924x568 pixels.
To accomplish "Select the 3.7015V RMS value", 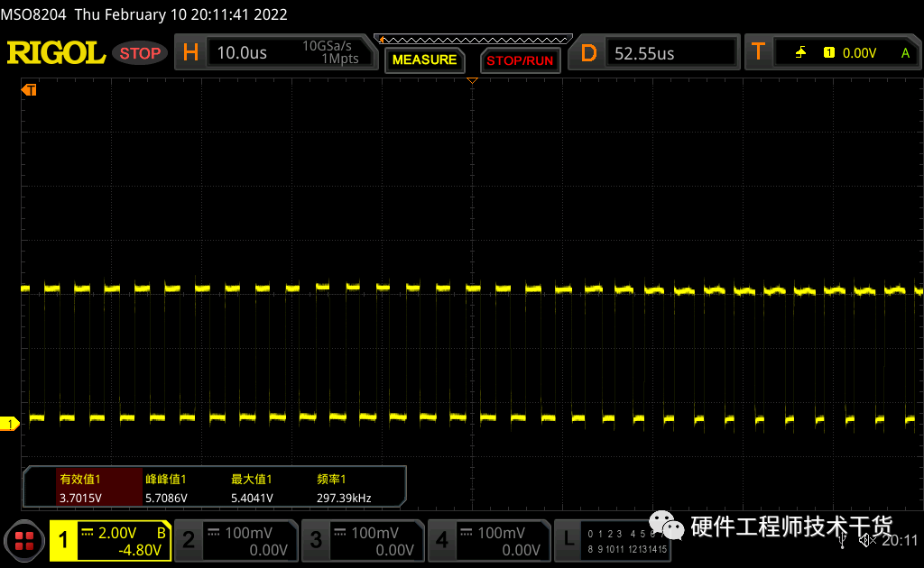I will 80,498.
